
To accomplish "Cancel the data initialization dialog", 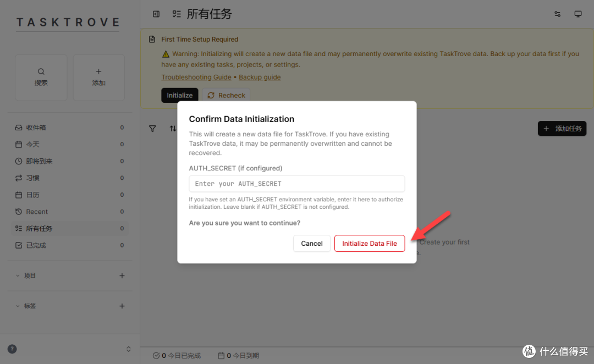I will coord(312,243).
